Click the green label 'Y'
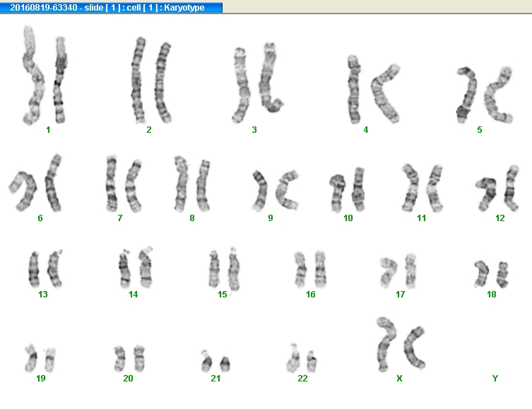The width and height of the screenshot is (532, 409). coord(495,379)
